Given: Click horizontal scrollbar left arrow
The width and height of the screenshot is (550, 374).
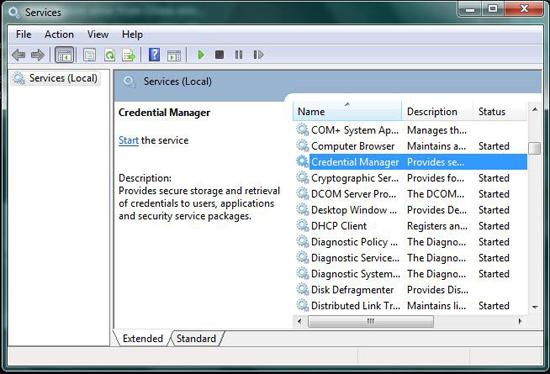Looking at the screenshot, I should click(x=300, y=321).
